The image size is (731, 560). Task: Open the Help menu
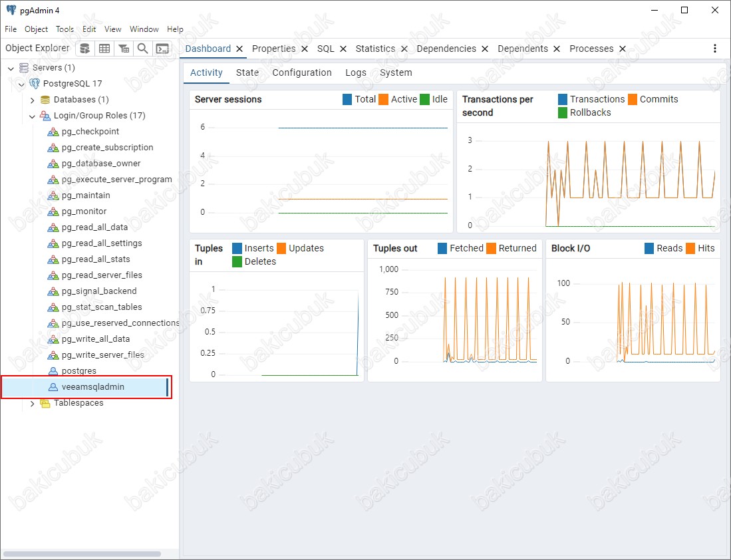pos(176,29)
